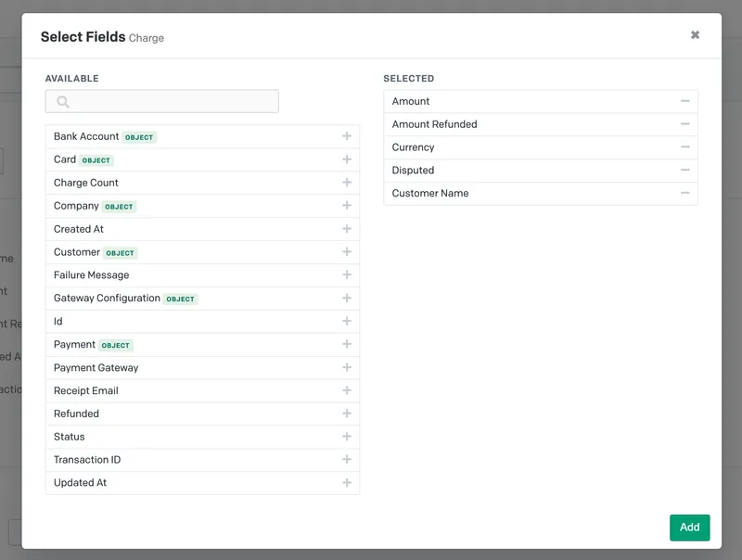This screenshot has width=742, height=560.
Task: Add the Card object field
Action: 347,159
